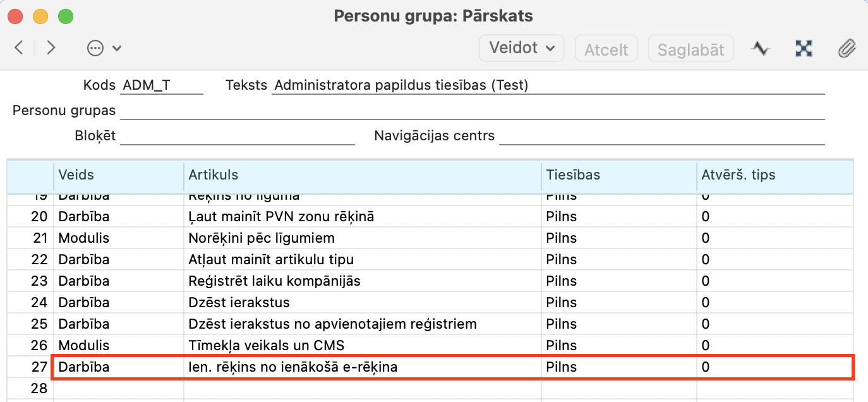Click the green full-screen window button
868x402 pixels.
(x=65, y=16)
